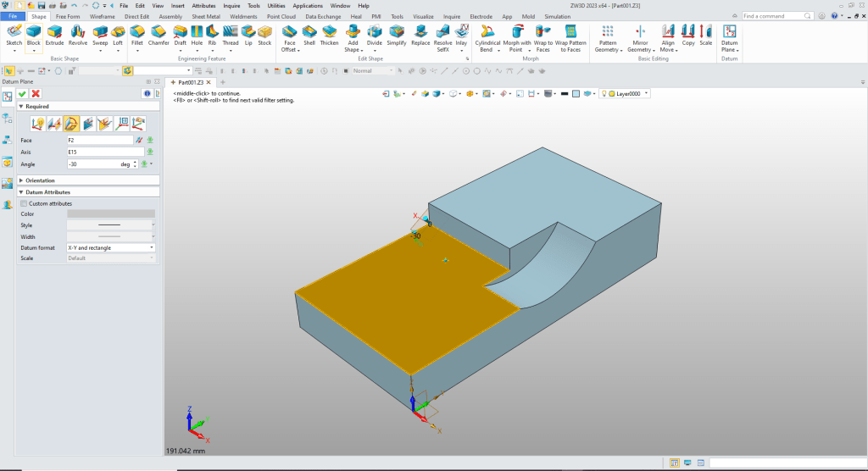Switch to the Sheet Metal ribbon tab
The image size is (868, 471).
204,16
